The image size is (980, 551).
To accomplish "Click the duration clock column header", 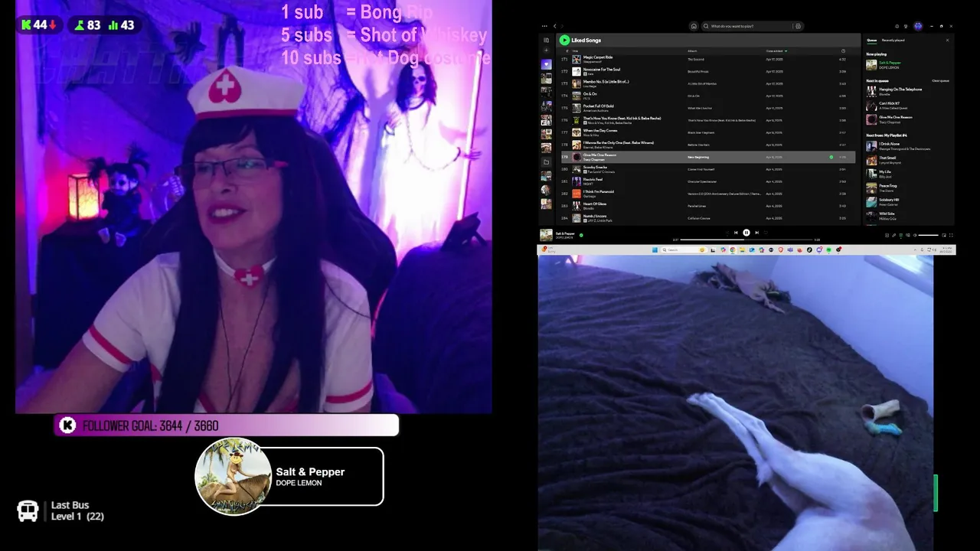I will (x=843, y=51).
